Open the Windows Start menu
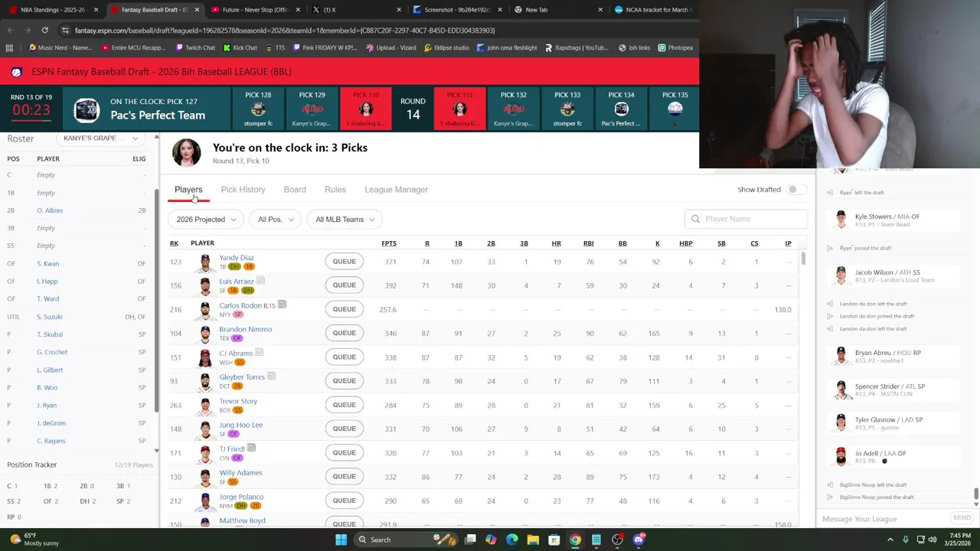Viewport: 980px width, 551px height. [x=341, y=540]
